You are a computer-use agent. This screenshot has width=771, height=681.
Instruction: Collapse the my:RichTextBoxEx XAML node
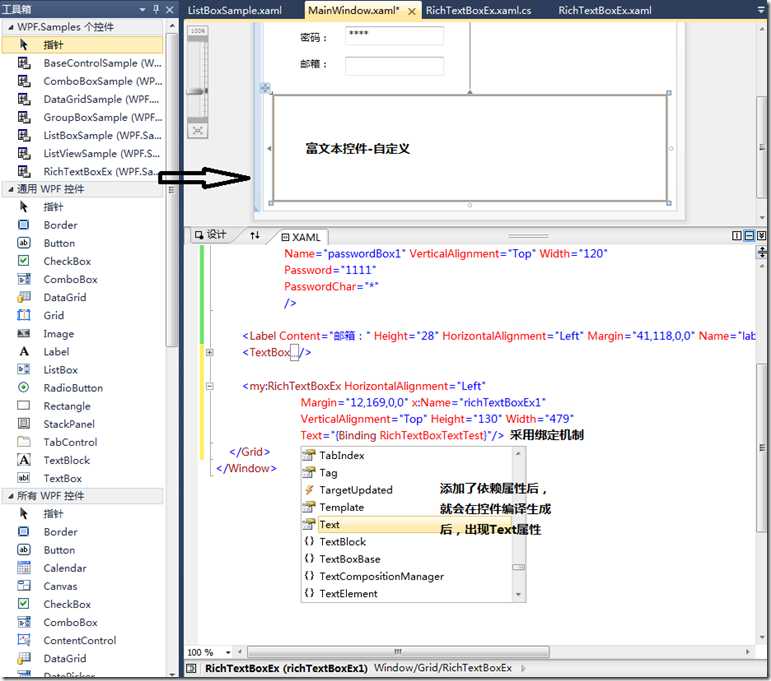[209, 386]
